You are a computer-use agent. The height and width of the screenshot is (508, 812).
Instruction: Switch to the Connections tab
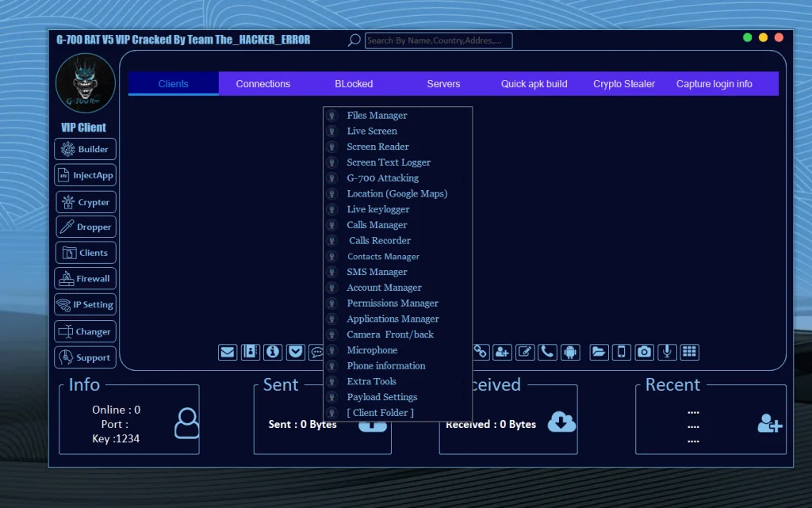pos(262,83)
